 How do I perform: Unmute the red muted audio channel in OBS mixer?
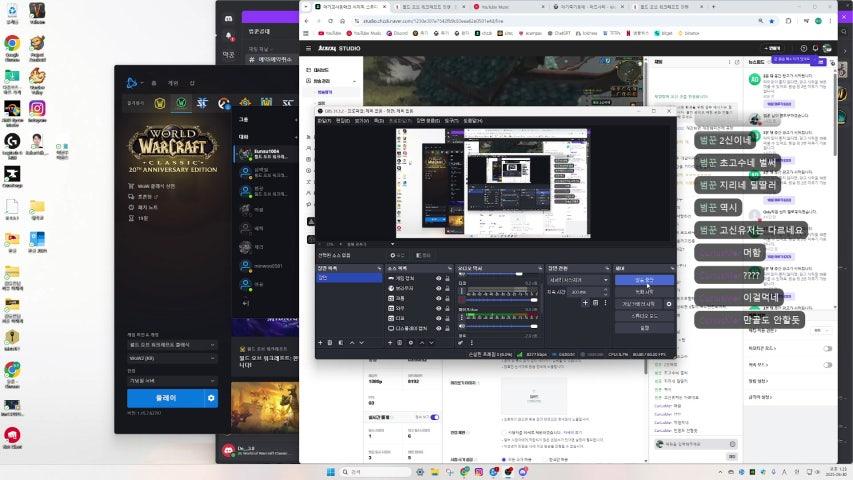point(461,300)
